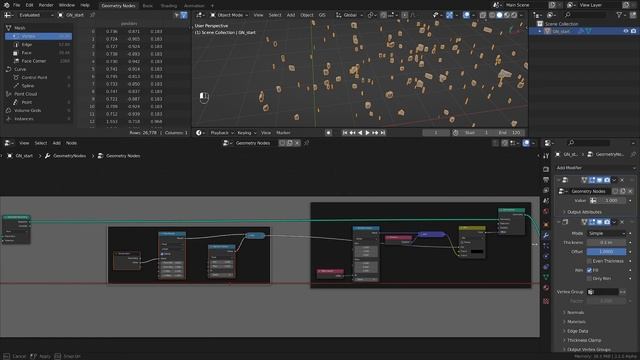
Task: Open the Help menu
Action: click(84, 5)
